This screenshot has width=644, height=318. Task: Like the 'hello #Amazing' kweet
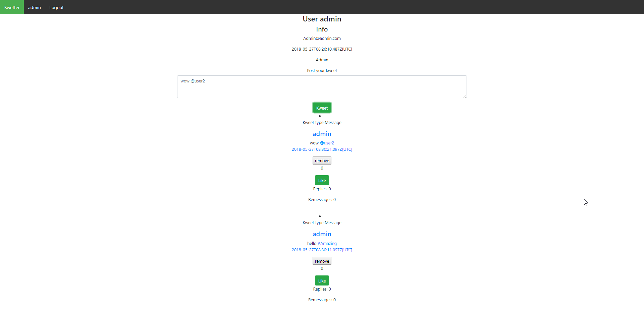322,281
